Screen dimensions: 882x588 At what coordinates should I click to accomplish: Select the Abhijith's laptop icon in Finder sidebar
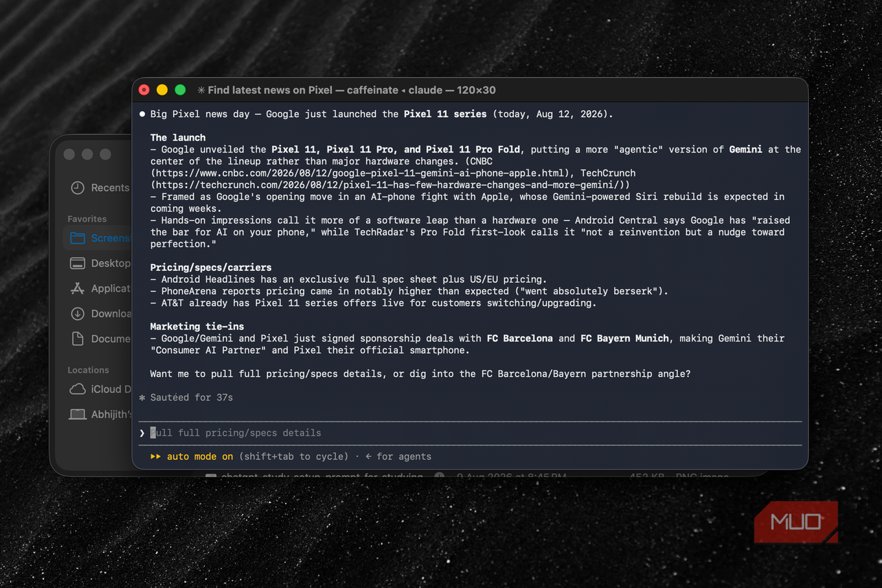(x=77, y=414)
